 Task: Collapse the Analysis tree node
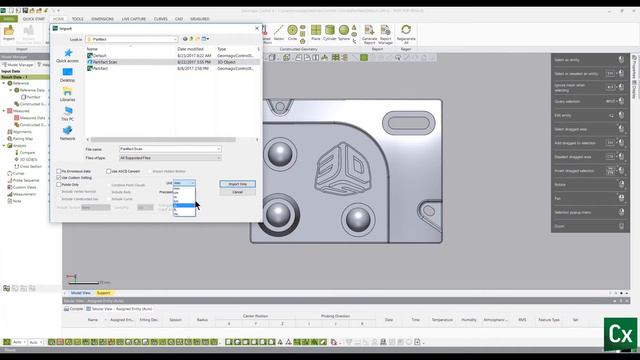4,146
